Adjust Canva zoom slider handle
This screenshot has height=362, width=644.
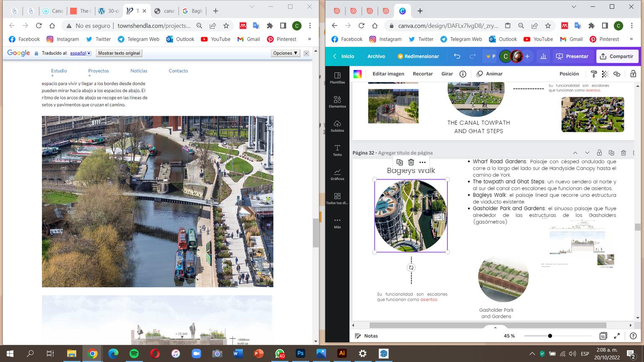[550, 336]
